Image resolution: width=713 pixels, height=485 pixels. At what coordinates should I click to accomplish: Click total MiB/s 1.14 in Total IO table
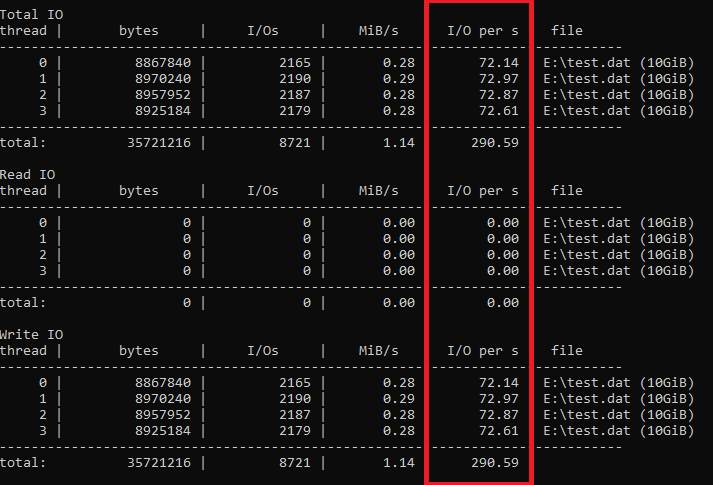click(x=399, y=143)
